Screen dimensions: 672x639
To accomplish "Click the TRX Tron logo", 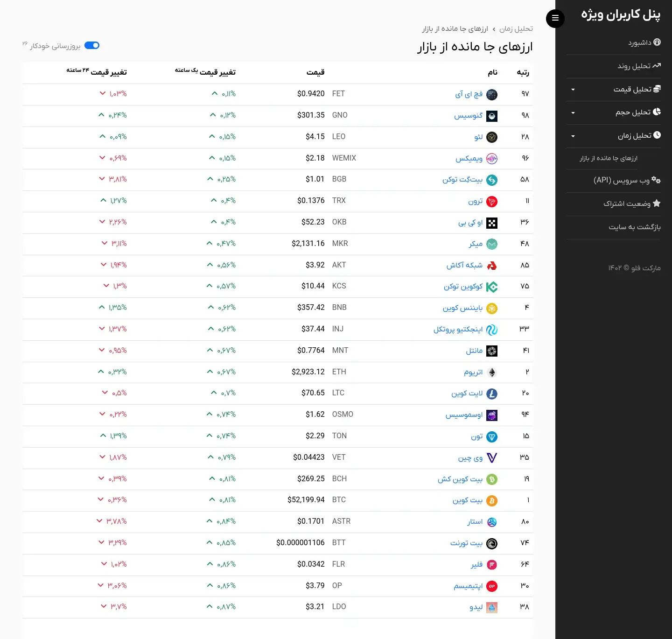I will (x=492, y=202).
